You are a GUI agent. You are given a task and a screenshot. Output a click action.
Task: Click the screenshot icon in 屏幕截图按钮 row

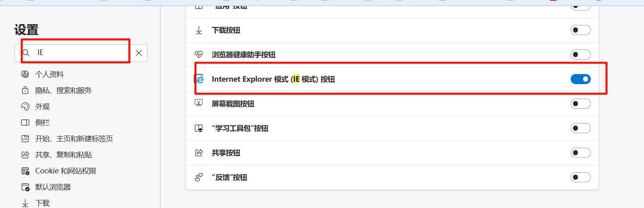pyautogui.click(x=199, y=103)
